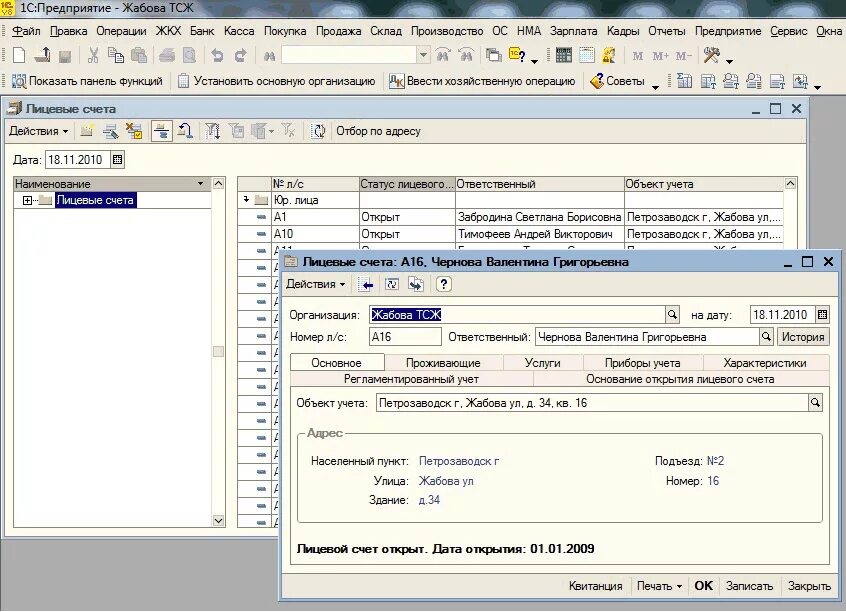This screenshot has width=846, height=612.
Task: Click the M+ memory add icon
Action: (x=660, y=56)
